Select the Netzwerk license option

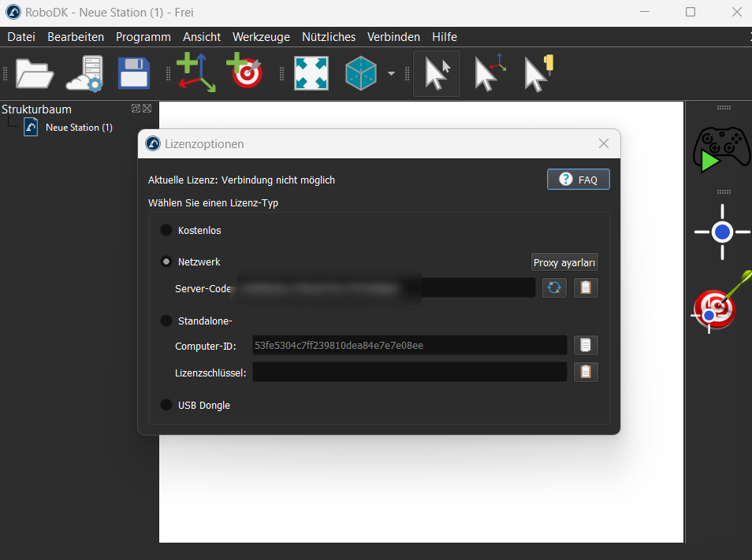click(166, 261)
